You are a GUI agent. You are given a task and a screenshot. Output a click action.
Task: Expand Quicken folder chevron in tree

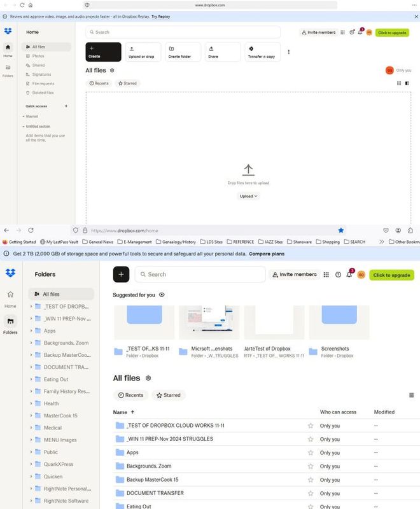point(31,476)
